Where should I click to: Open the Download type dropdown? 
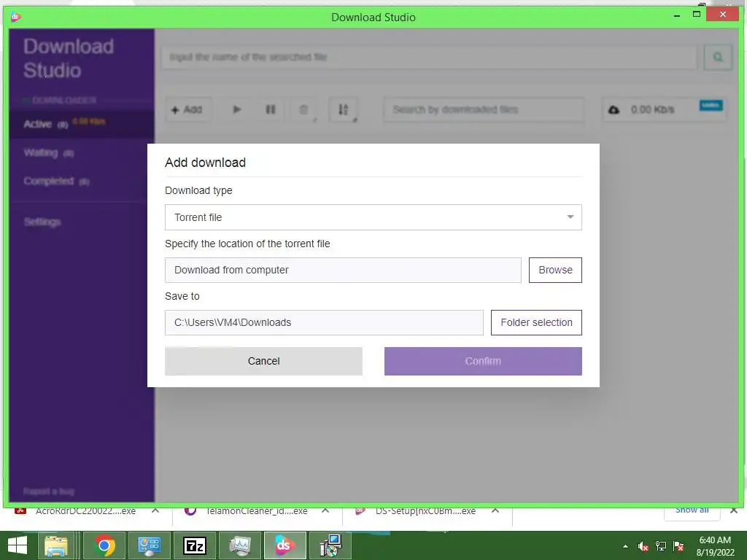[373, 217]
